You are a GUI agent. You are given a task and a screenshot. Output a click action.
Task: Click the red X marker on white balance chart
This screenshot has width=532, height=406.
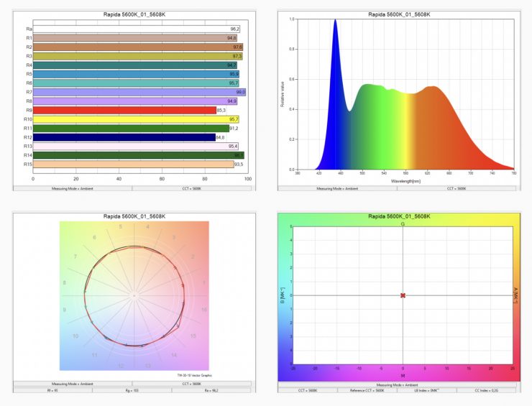pyautogui.click(x=403, y=295)
